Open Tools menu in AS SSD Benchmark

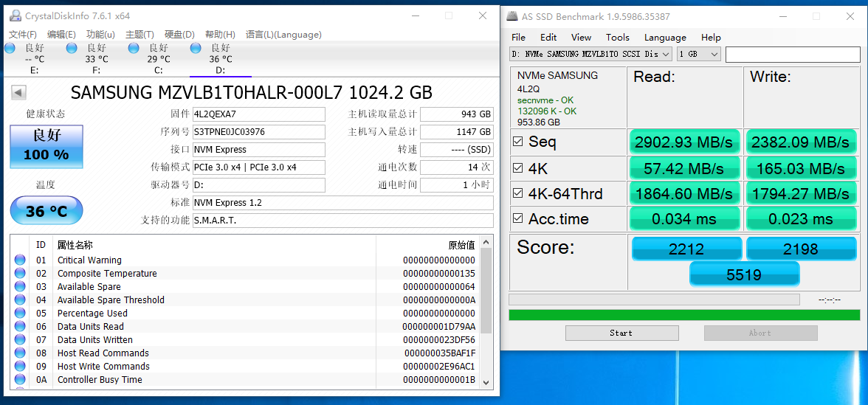click(x=618, y=38)
